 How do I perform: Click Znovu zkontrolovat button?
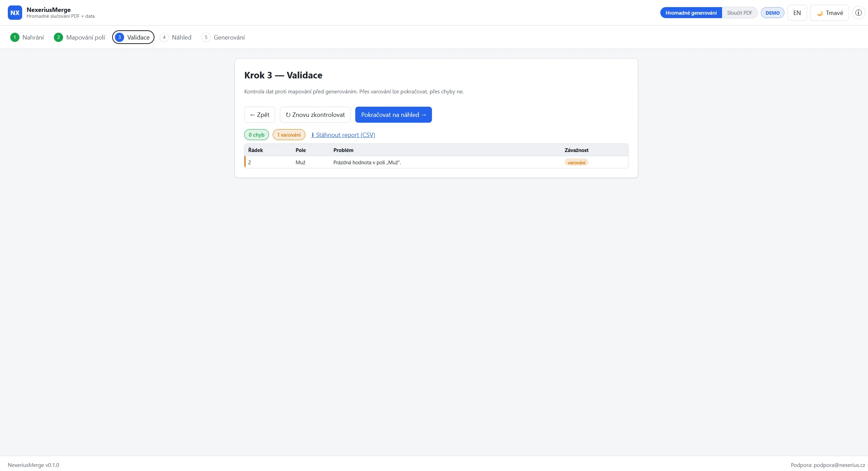(315, 115)
